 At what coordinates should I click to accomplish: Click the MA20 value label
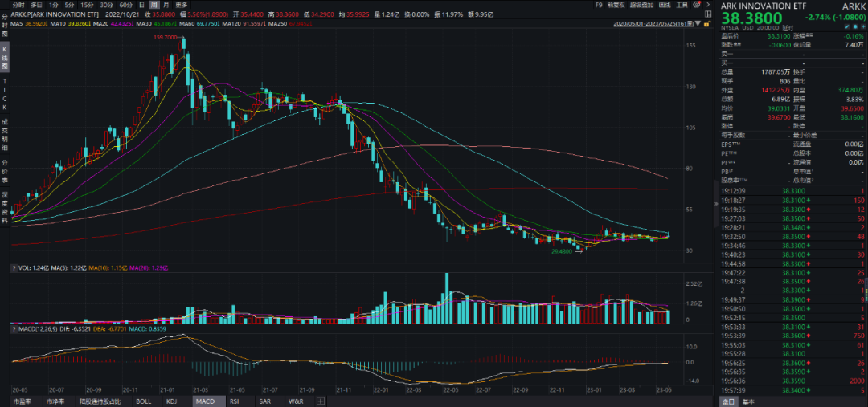(113, 24)
